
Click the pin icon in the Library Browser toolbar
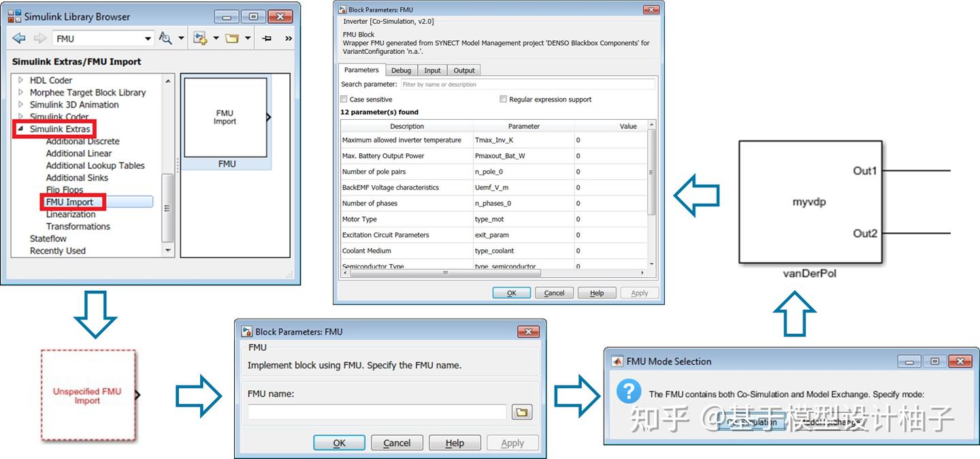pyautogui.click(x=268, y=38)
